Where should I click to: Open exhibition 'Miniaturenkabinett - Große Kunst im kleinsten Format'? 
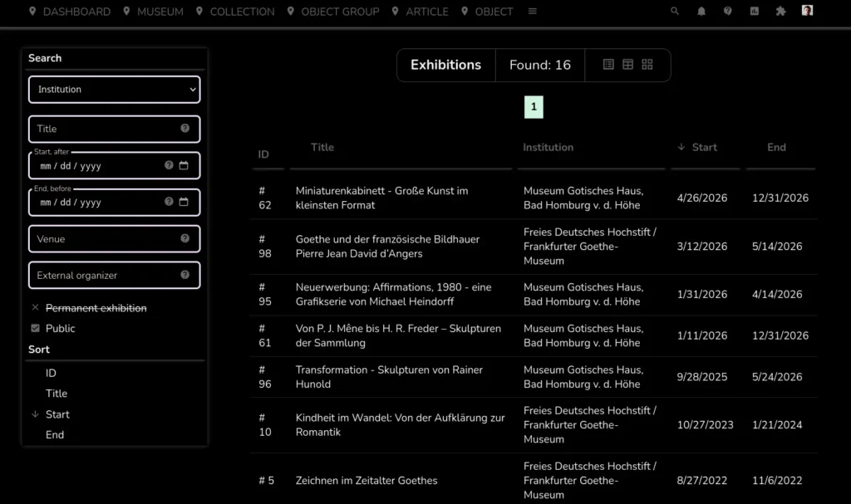(x=382, y=198)
